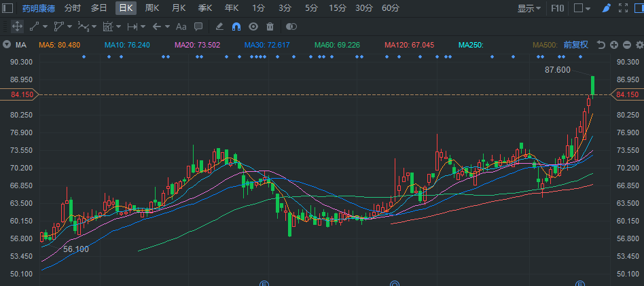Screen dimensions: 644x286
Task: Expand arrow marker tool dropdown arrow
Action: tap(167, 26)
